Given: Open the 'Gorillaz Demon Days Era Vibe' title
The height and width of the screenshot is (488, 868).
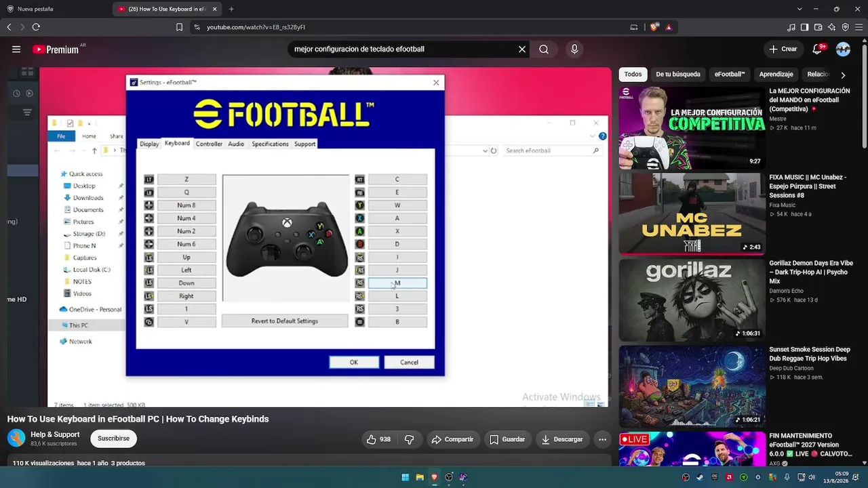Looking at the screenshot, I should click(x=811, y=272).
